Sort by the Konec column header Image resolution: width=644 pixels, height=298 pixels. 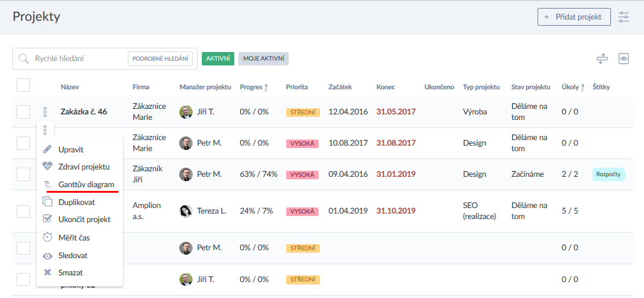[x=385, y=87]
